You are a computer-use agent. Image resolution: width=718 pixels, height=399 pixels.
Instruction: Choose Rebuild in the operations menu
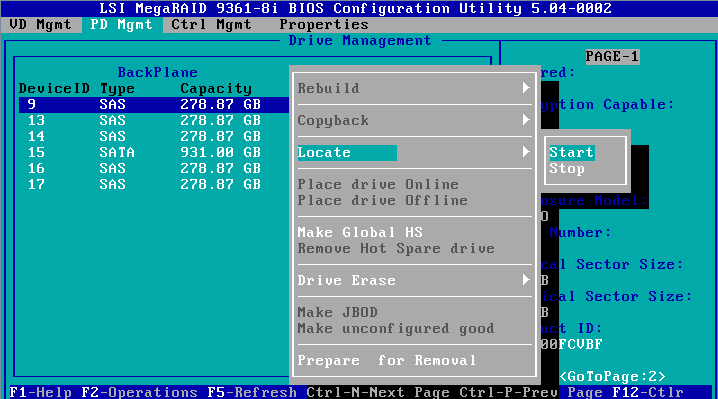pyautogui.click(x=328, y=88)
